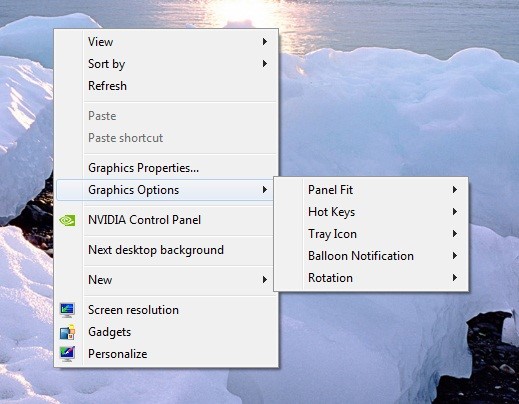Expand the View submenu arrow
The width and height of the screenshot is (519, 404).
coord(265,42)
